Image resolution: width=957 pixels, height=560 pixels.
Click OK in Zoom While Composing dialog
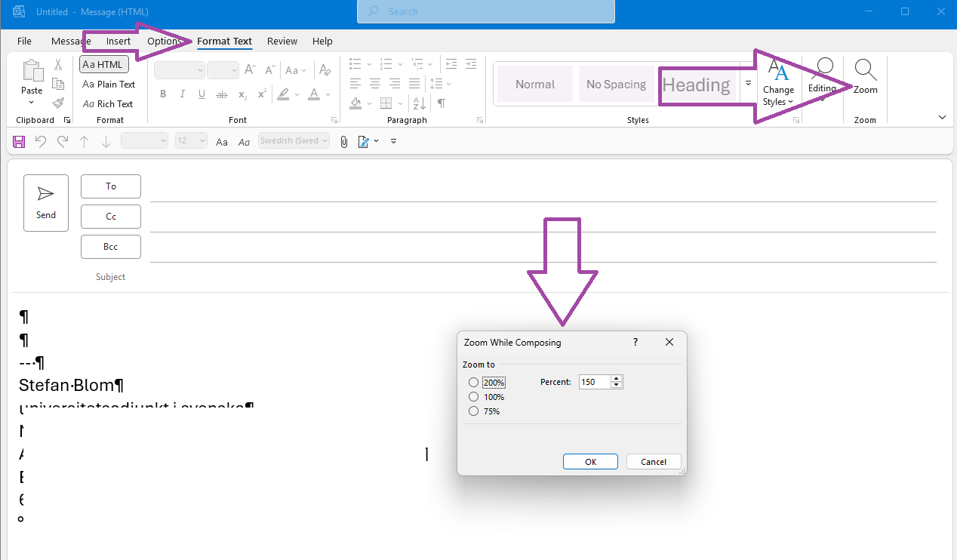pyautogui.click(x=590, y=462)
